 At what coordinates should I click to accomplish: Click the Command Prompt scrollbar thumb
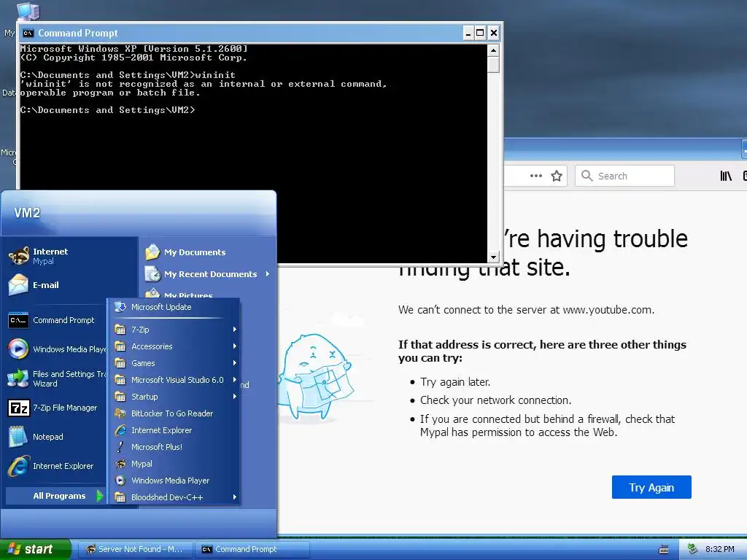tap(493, 64)
